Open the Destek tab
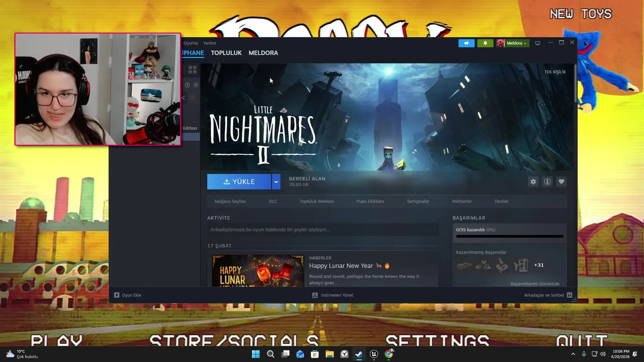This screenshot has height=362, width=644. click(x=502, y=201)
